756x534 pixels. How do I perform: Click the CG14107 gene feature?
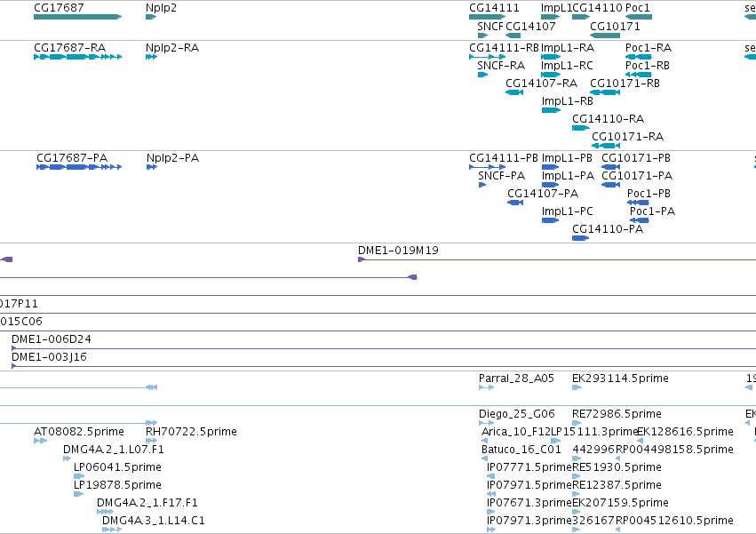click(513, 36)
